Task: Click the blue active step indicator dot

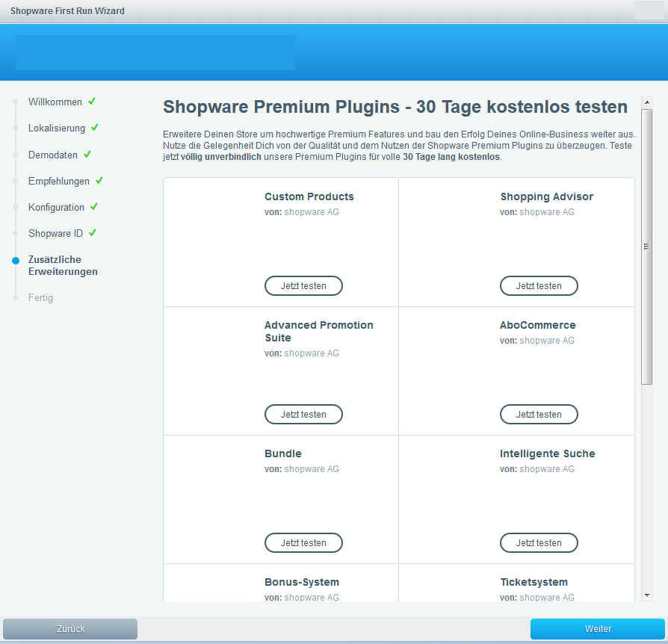Action: click(x=16, y=261)
